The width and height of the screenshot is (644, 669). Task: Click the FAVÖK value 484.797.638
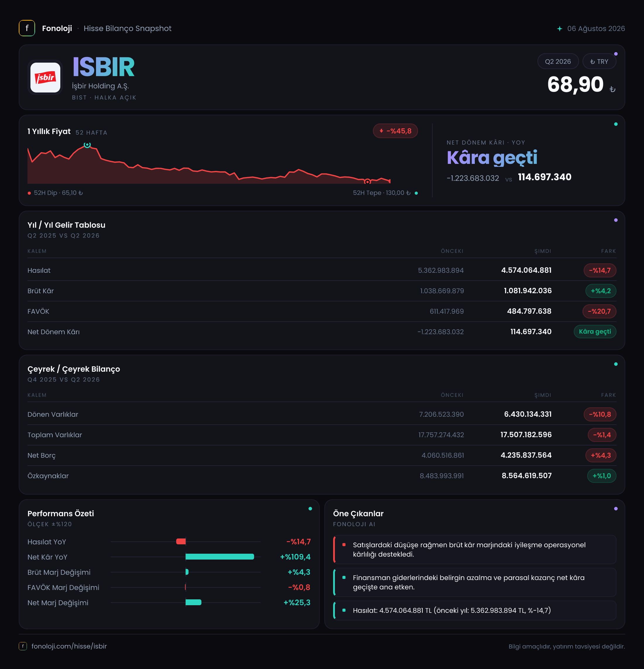tap(529, 311)
